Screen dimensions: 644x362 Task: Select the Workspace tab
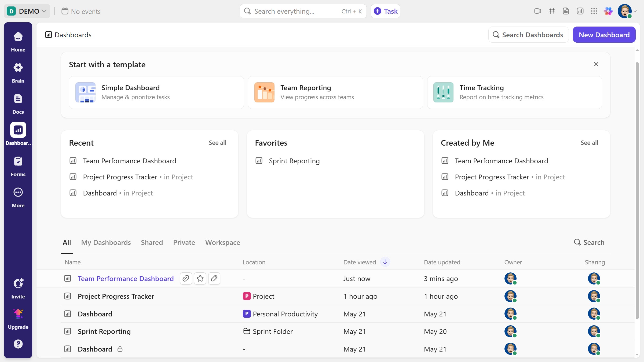222,242
